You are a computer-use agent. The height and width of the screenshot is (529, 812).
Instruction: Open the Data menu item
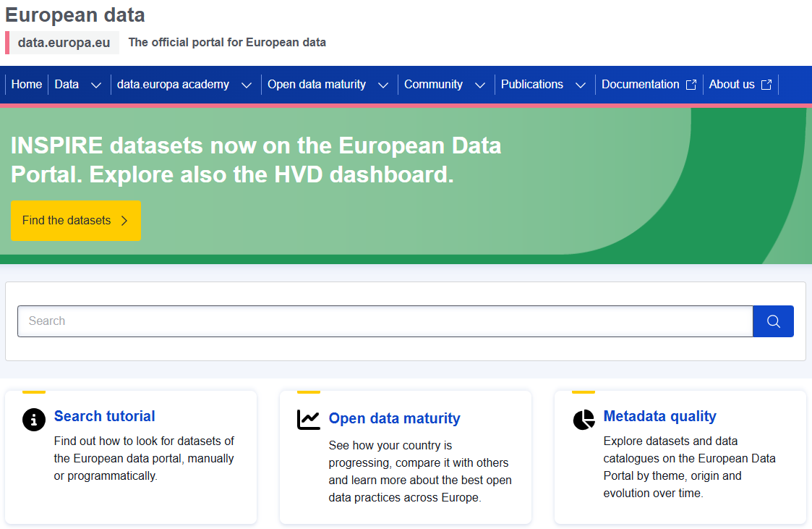pyautogui.click(x=67, y=85)
